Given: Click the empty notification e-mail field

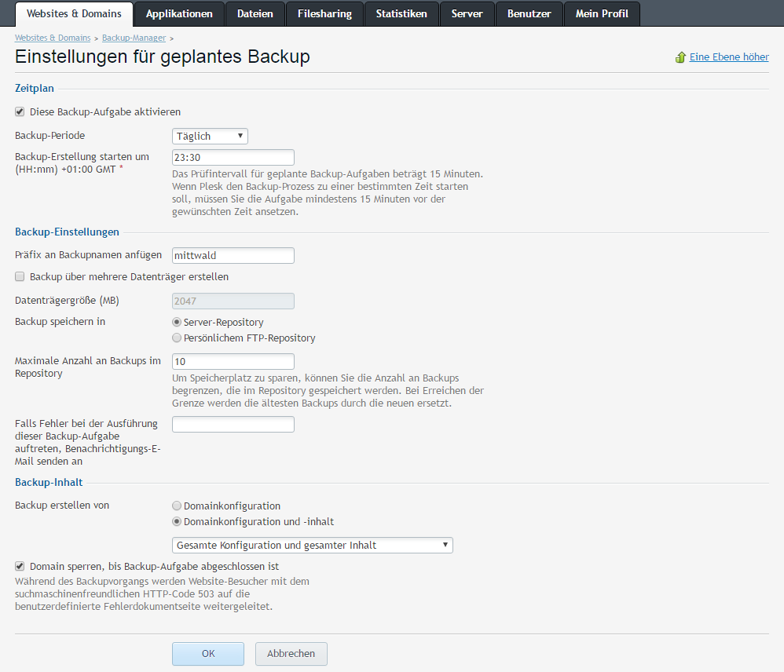Looking at the screenshot, I should [x=233, y=424].
